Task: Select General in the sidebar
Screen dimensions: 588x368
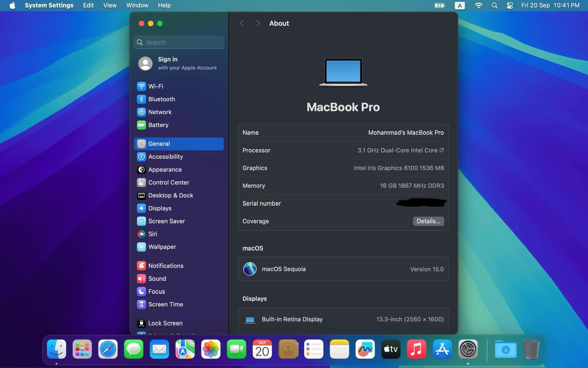Action: click(x=179, y=144)
